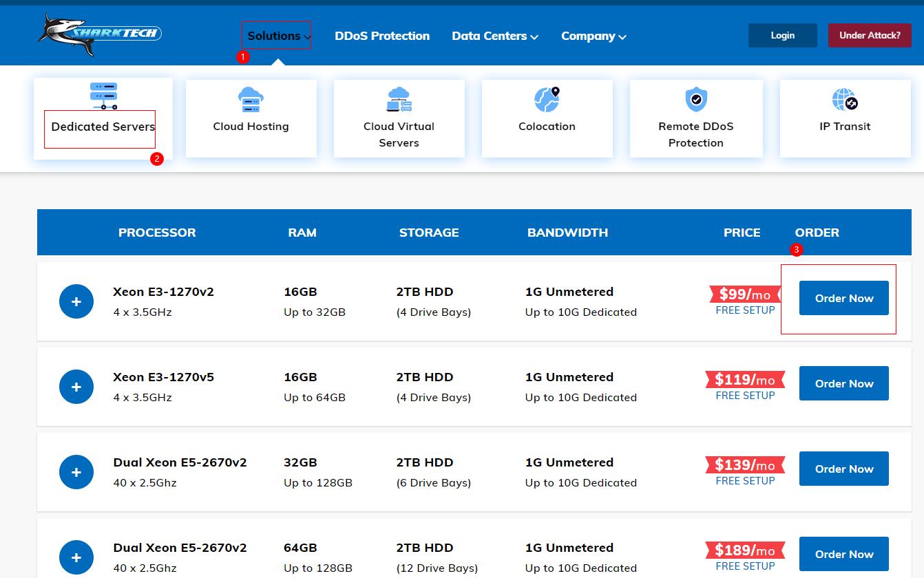Select Cloud Virtual Servers label

click(399, 135)
